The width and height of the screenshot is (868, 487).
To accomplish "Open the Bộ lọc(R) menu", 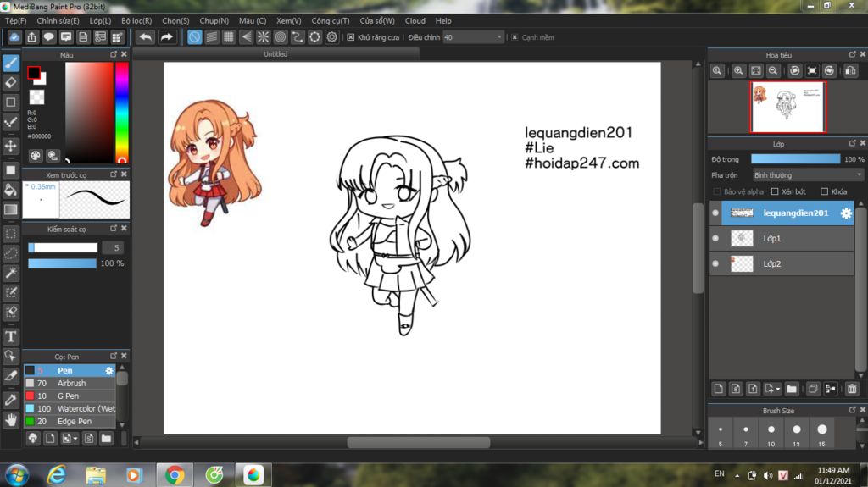I will point(136,20).
